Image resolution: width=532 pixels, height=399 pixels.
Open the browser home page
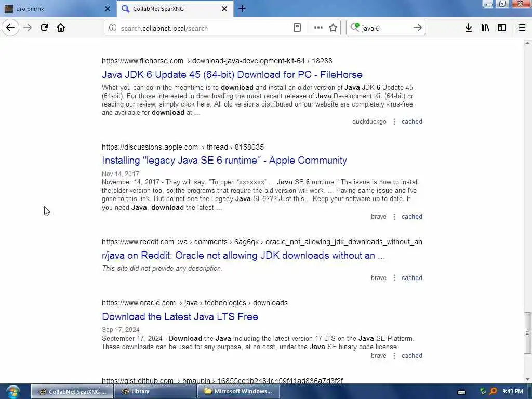(61, 28)
